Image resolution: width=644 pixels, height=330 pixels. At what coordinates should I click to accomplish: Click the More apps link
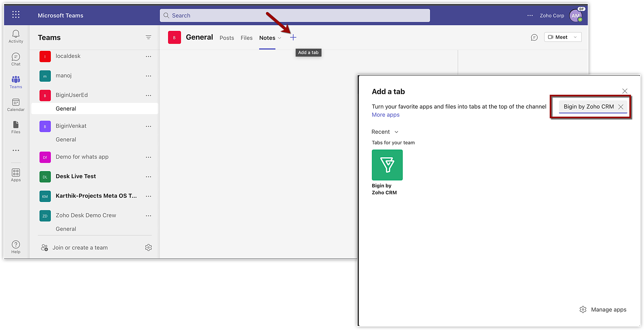(x=385, y=115)
